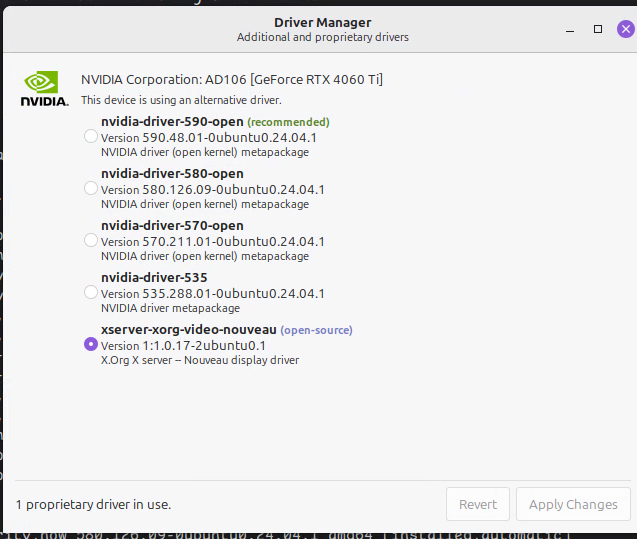Click the nvidia-driver-580-open driver name
This screenshot has width=637, height=539.
pyautogui.click(x=172, y=173)
